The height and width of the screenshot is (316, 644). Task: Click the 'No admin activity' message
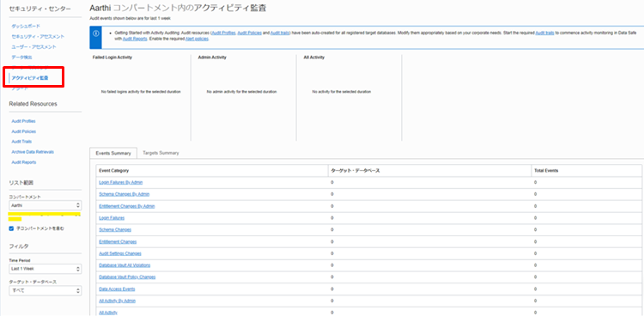click(241, 92)
